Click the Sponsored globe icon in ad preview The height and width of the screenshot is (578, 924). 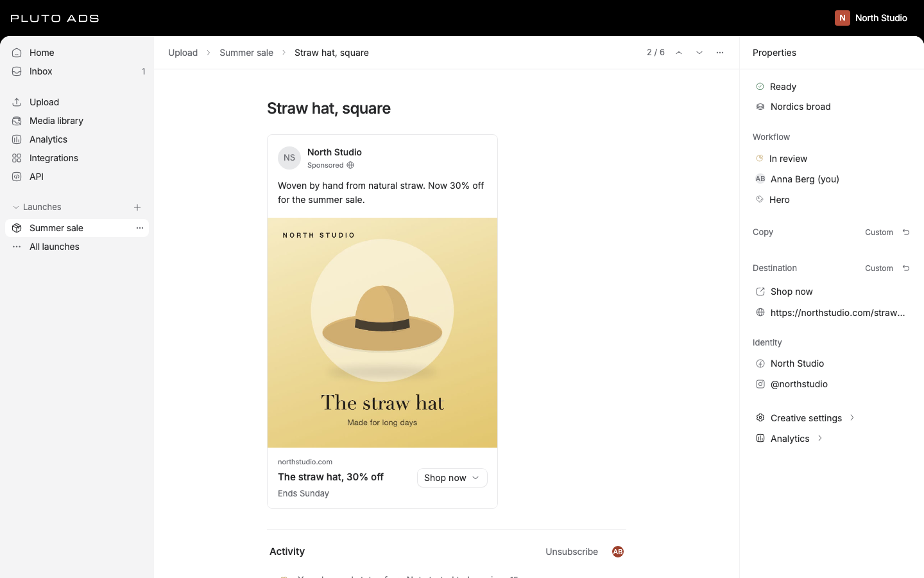(x=350, y=165)
